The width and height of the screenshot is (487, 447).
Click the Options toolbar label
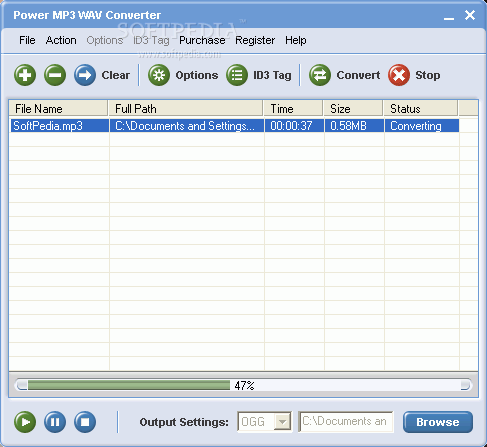(x=197, y=75)
